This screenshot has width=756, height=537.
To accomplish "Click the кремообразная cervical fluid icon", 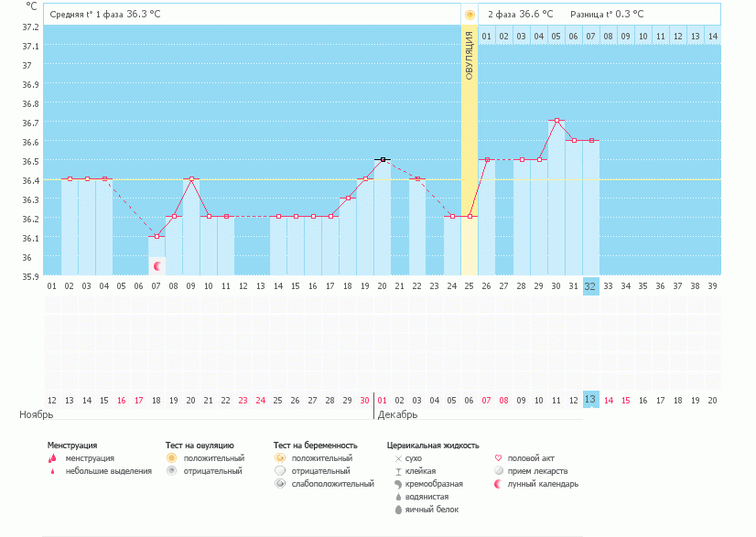I will (x=398, y=484).
